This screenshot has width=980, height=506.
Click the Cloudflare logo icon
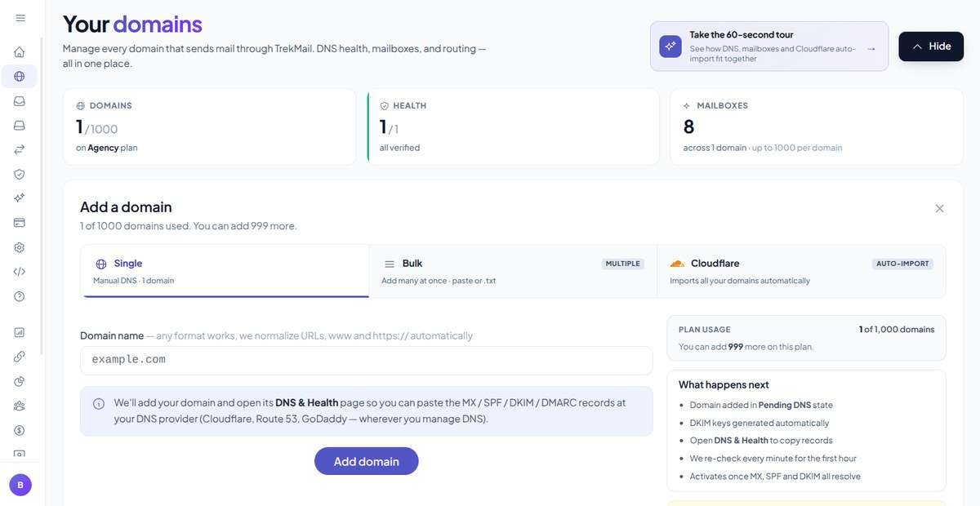[677, 264]
